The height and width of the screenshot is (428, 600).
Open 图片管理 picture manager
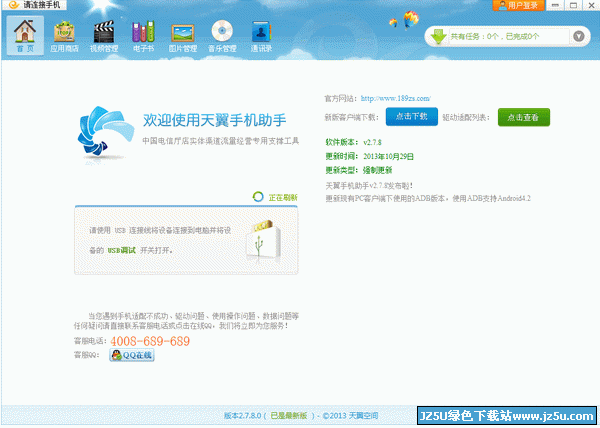coord(183,36)
